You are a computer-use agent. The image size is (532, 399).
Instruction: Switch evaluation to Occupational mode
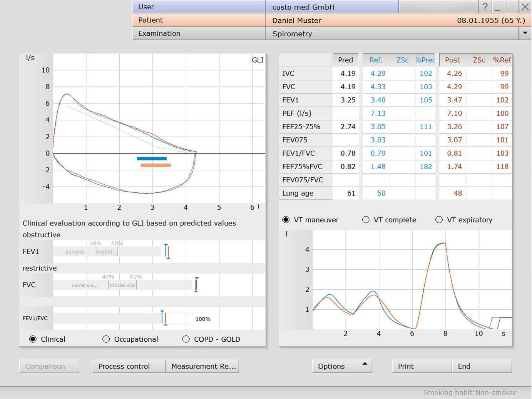click(106, 339)
